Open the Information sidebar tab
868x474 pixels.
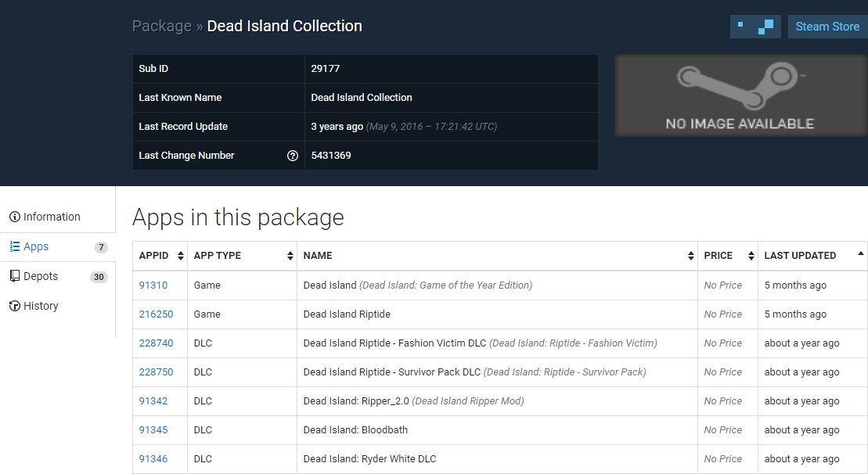tap(58, 217)
